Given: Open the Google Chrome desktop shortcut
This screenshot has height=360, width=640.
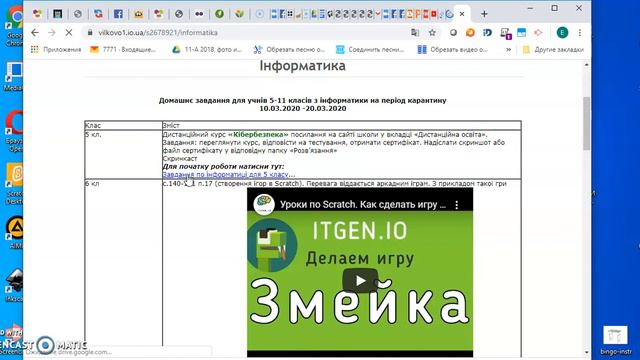Looking at the screenshot, I should point(15,27).
